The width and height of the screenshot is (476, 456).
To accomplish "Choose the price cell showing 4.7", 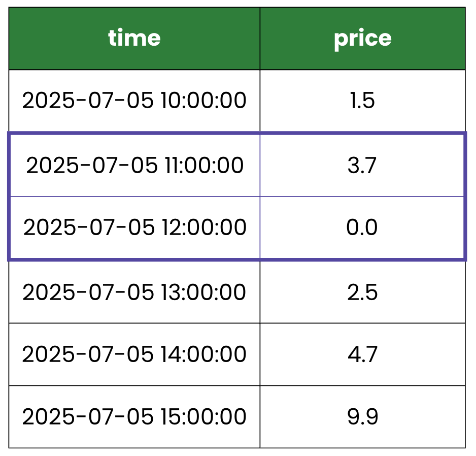I will (x=362, y=354).
